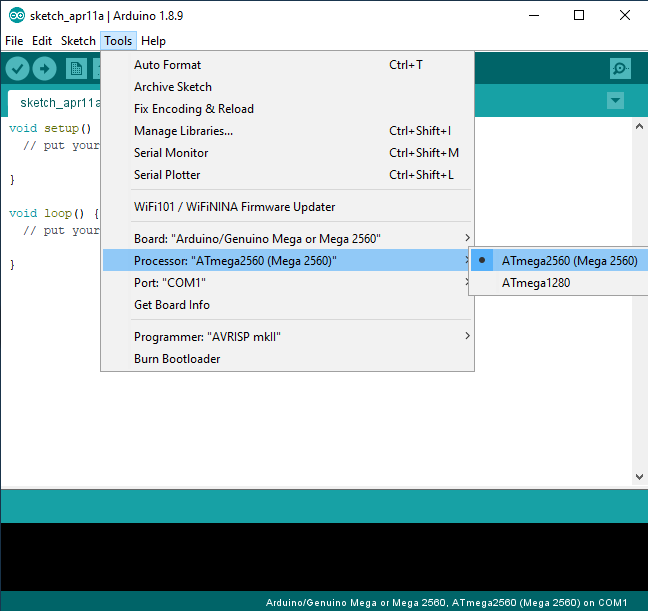Select Auto Format from Tools menu
The width and height of the screenshot is (648, 611).
click(x=167, y=65)
